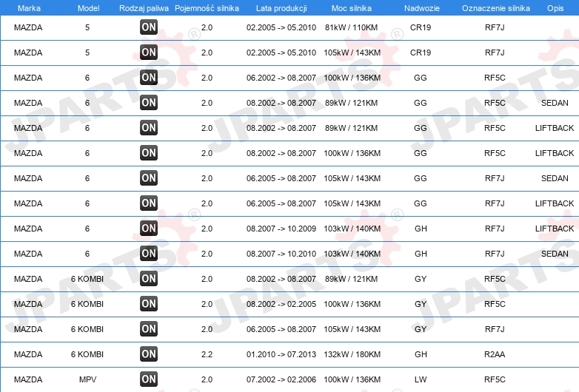This screenshot has height=392, width=579.
Task: Click the ON fuel icon in the Mazda 5 105kW / 143KM row
Action: [x=149, y=53]
